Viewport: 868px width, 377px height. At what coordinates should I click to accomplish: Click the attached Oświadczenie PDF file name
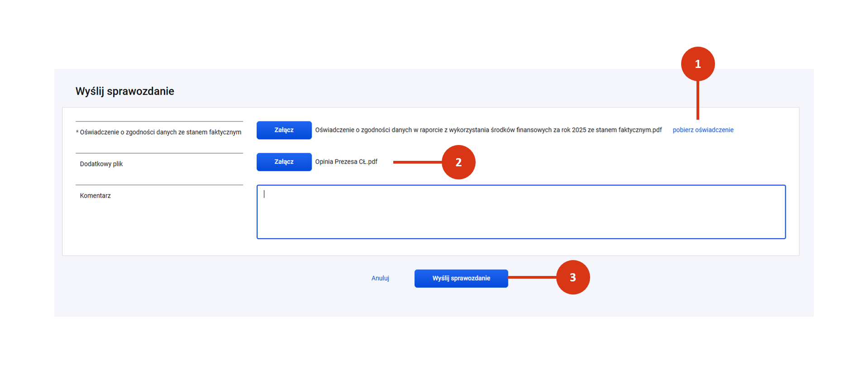pos(488,130)
